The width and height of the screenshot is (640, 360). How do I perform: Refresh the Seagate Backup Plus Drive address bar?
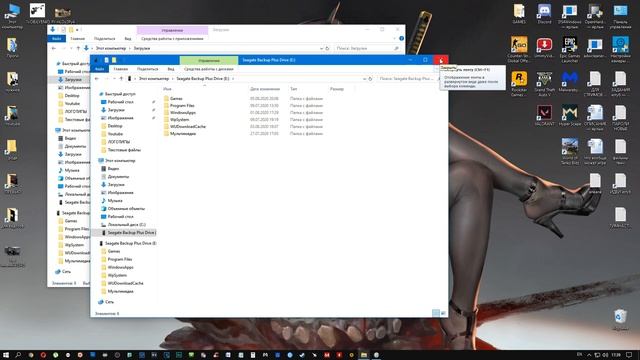[x=370, y=79]
